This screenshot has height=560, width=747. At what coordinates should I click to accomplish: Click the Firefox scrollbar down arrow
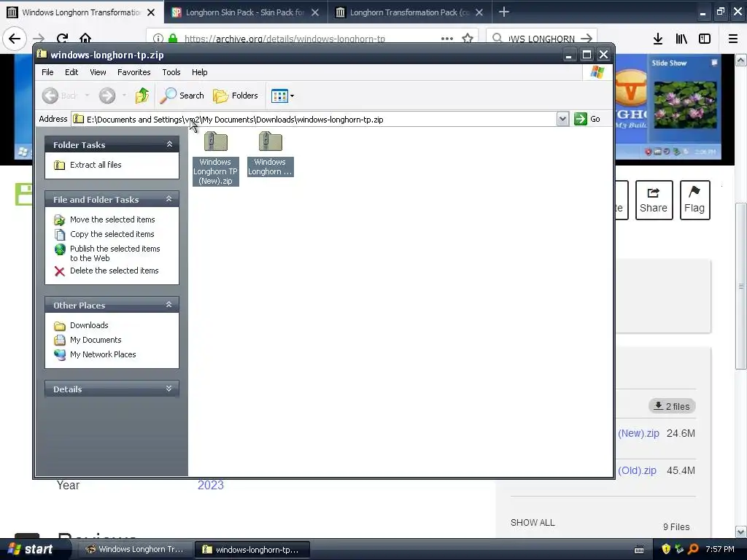(x=741, y=532)
